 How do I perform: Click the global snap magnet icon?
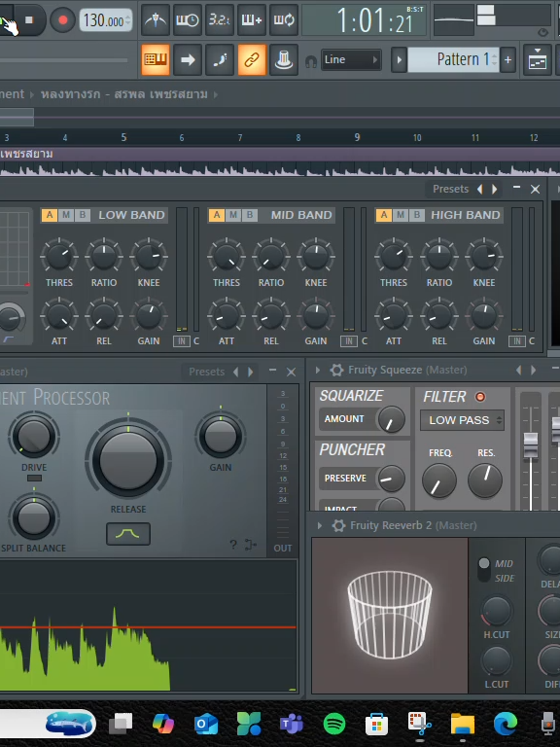tap(311, 61)
